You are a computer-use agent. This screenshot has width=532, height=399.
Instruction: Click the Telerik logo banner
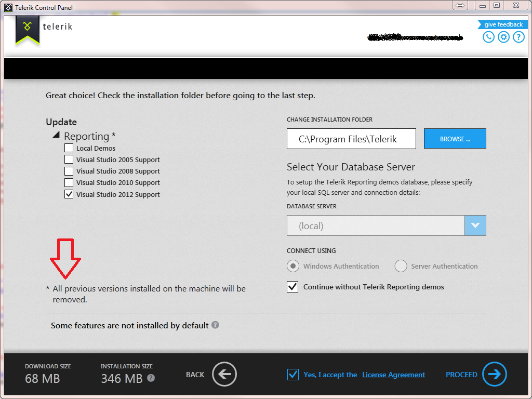coord(28,30)
